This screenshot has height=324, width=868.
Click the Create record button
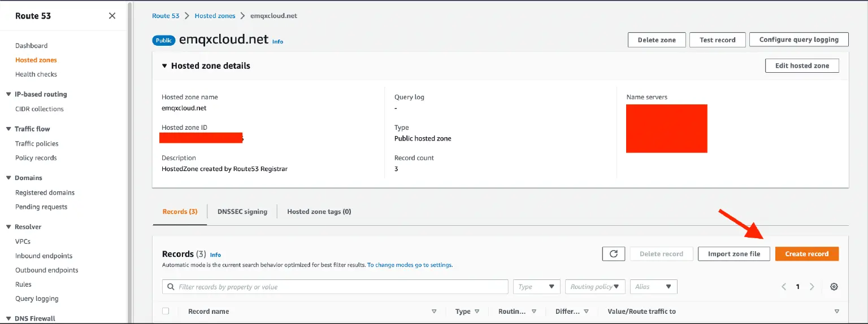tap(807, 254)
